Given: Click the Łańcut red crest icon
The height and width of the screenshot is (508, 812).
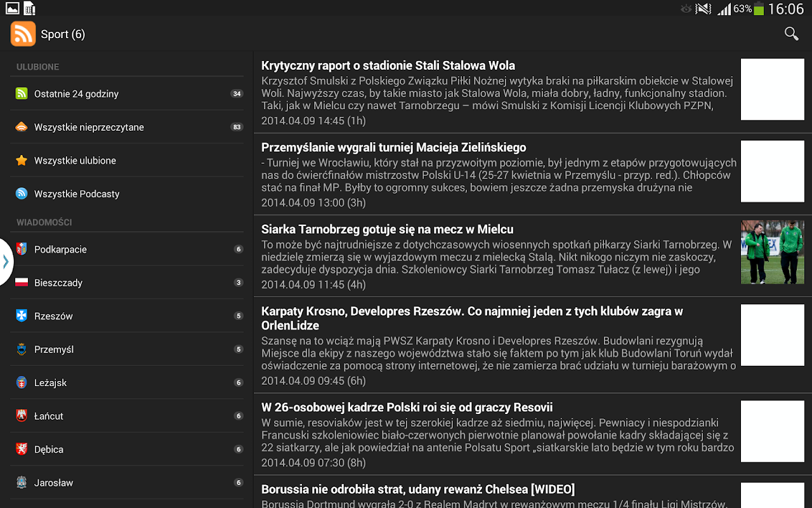Looking at the screenshot, I should [22, 416].
